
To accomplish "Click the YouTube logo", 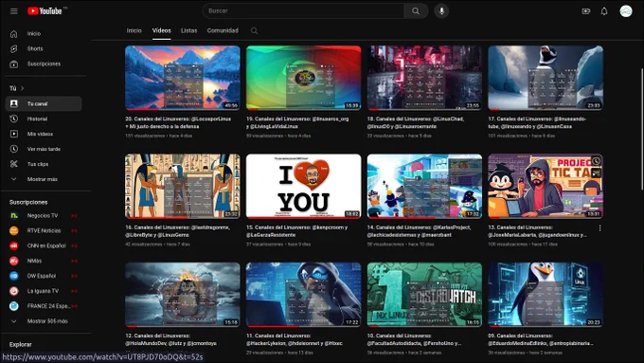I will click(x=45, y=11).
